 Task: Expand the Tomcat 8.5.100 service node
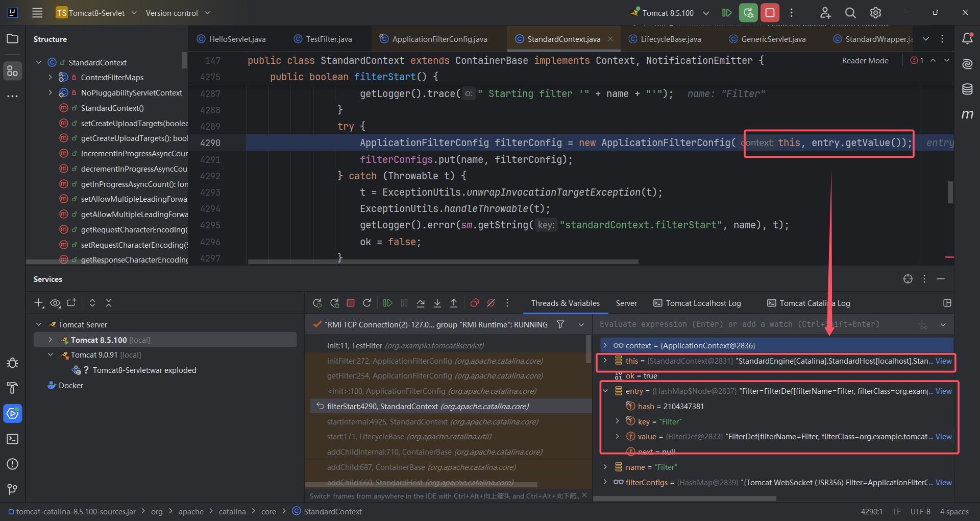click(x=50, y=340)
